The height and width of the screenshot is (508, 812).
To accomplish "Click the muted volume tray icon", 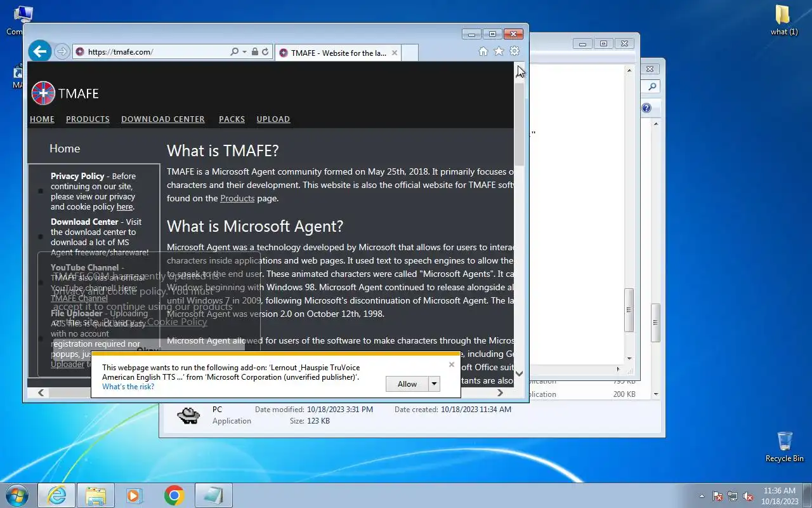I will [748, 496].
